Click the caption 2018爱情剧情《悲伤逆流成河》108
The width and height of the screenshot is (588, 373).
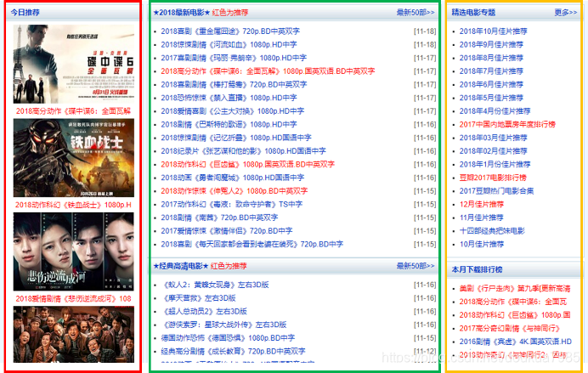pos(73,299)
